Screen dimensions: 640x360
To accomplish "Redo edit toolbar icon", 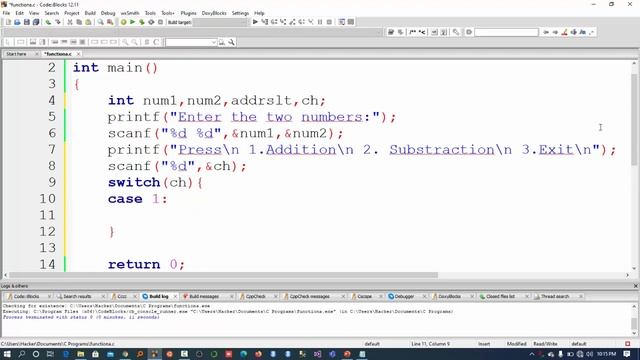I will [58, 22].
